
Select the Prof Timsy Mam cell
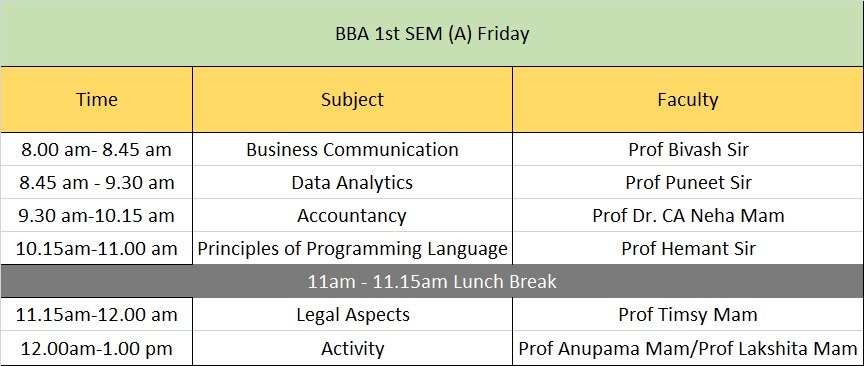point(688,315)
